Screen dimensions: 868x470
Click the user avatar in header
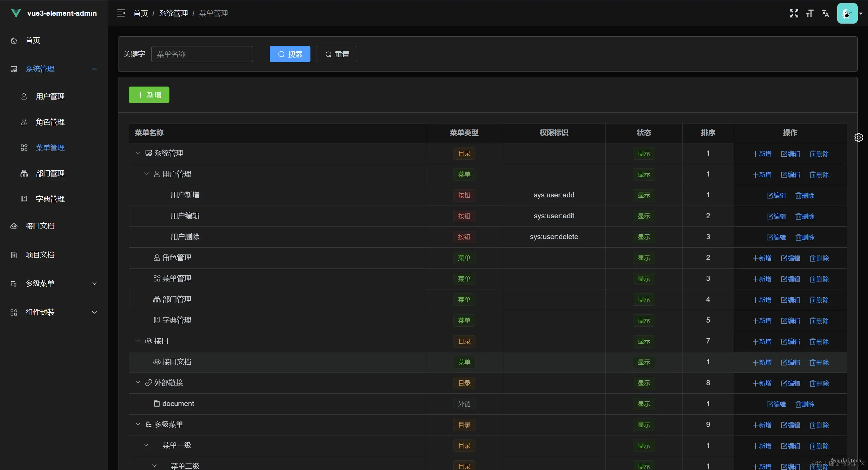(847, 13)
